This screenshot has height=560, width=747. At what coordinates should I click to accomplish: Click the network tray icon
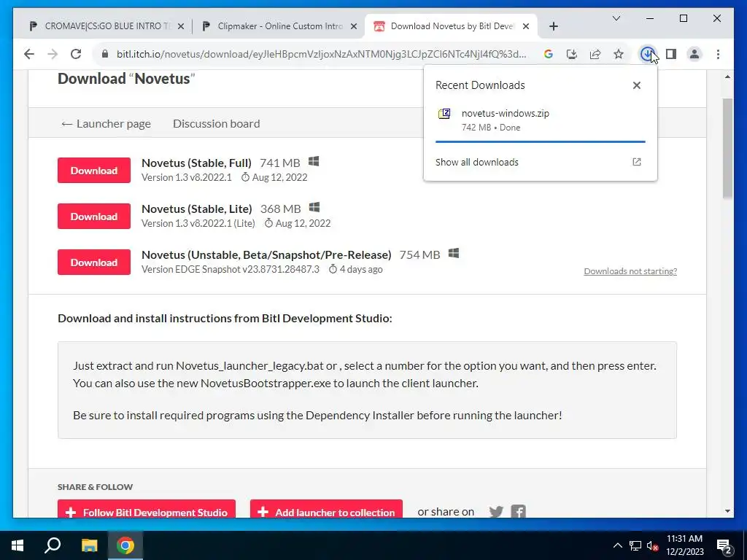point(635,545)
